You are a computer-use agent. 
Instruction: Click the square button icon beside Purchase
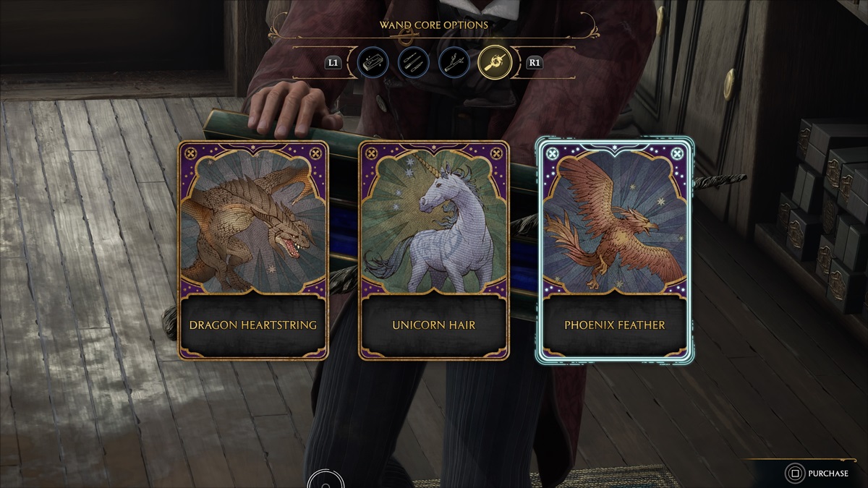[794, 474]
